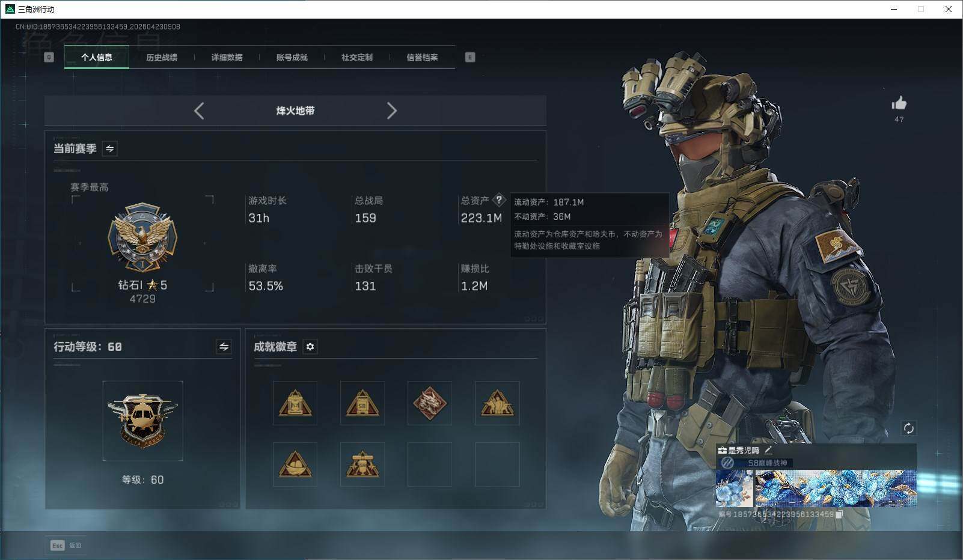The width and height of the screenshot is (963, 560).
Task: Select the helicopter level emblem
Action: [142, 421]
